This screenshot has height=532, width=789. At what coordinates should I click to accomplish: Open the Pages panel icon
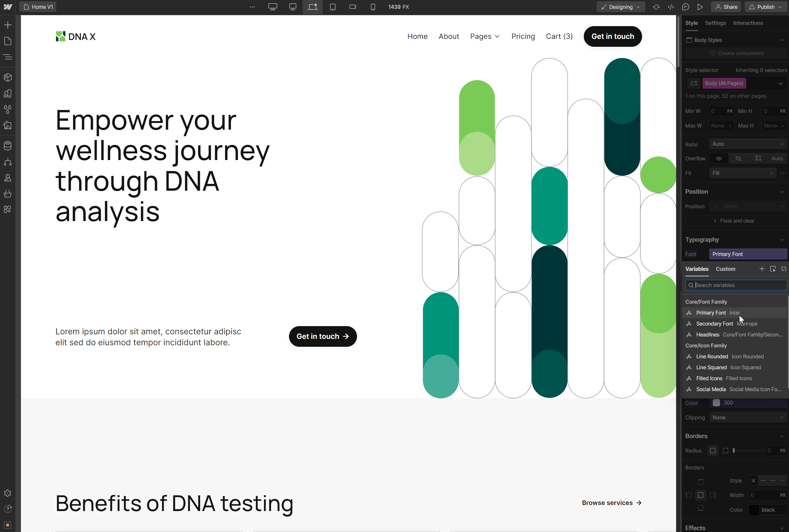click(x=8, y=41)
